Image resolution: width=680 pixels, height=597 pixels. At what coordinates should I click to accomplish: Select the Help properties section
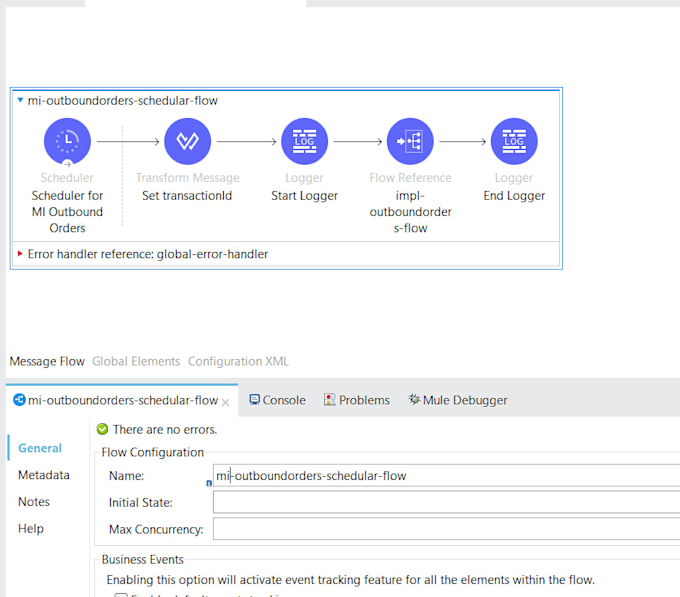pyautogui.click(x=31, y=528)
